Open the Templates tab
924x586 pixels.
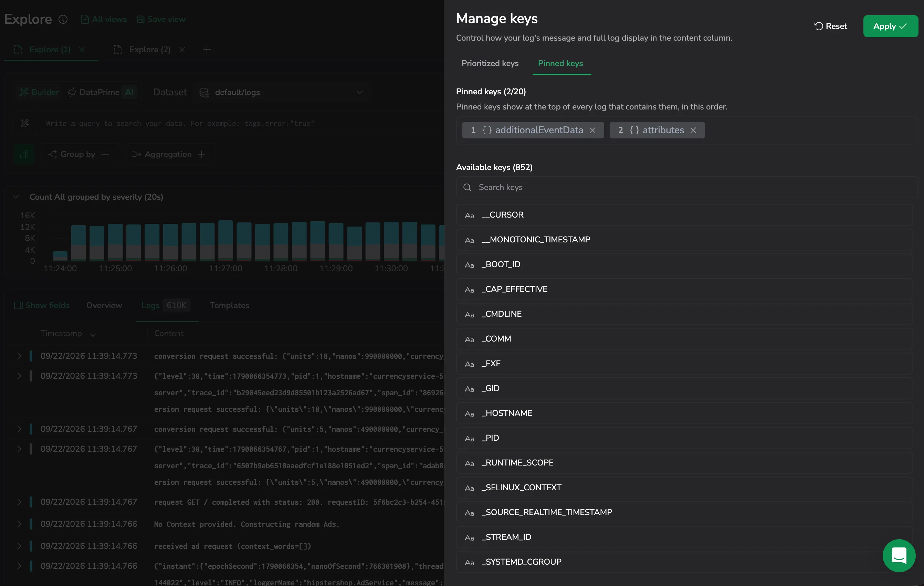coord(230,305)
